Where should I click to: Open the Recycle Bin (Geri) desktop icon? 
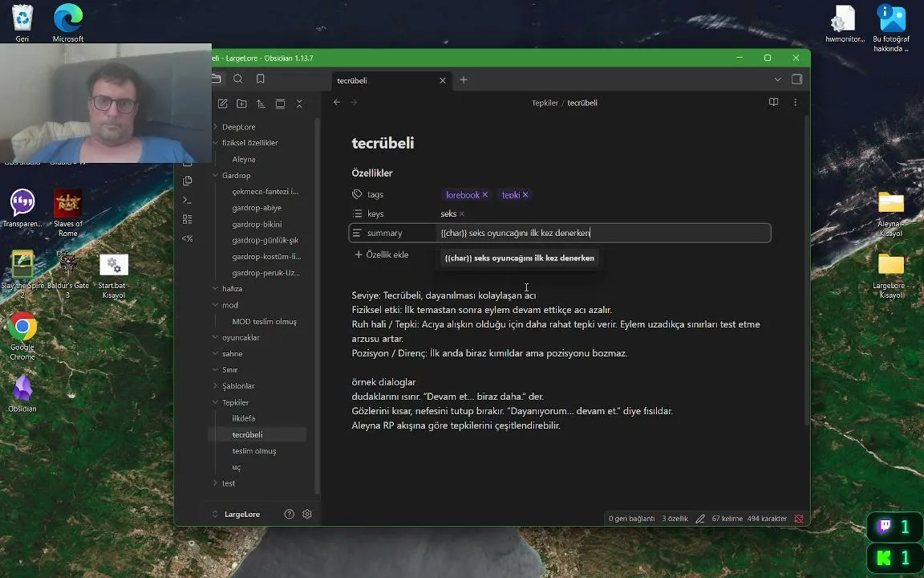[22, 22]
